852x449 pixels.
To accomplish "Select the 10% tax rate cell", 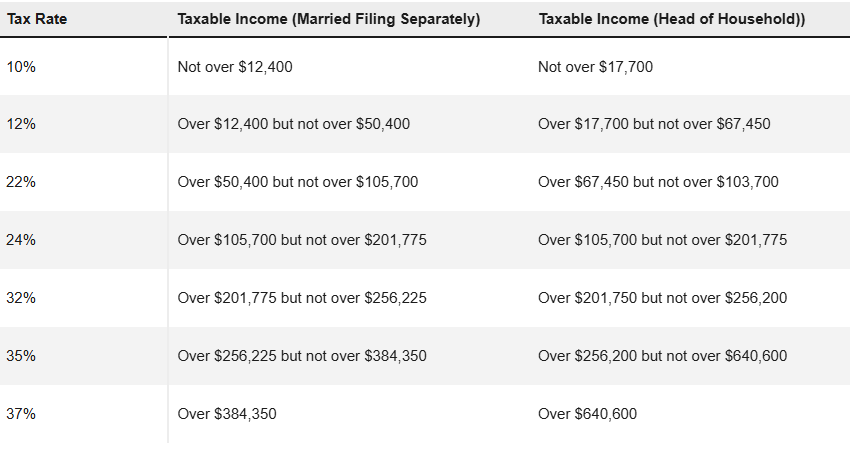I will (x=20, y=67).
